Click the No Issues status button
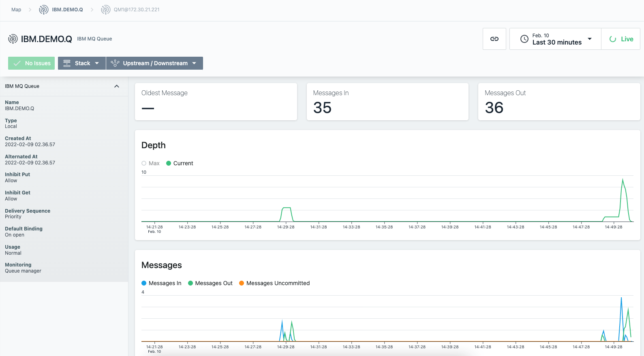 click(x=31, y=63)
